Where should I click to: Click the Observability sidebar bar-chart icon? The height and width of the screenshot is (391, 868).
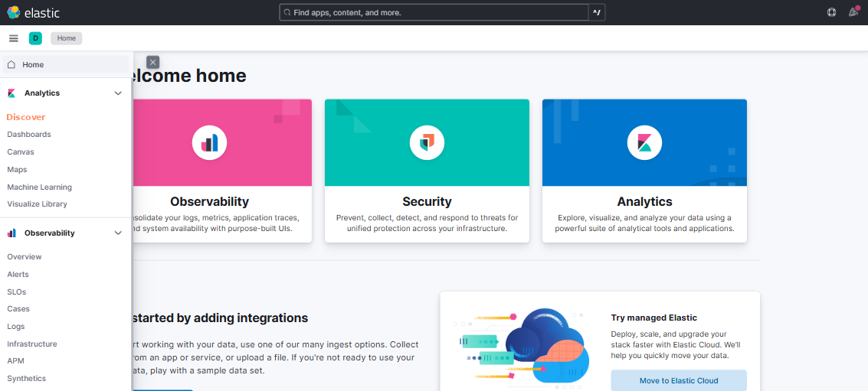(x=11, y=233)
